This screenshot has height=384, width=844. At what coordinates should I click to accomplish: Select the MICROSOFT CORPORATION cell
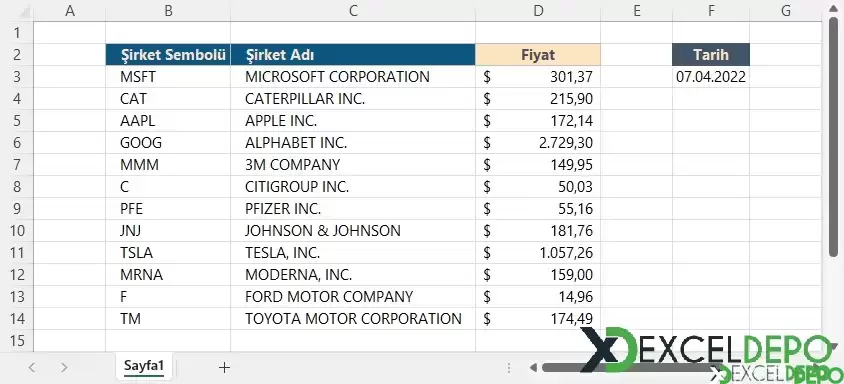point(353,76)
